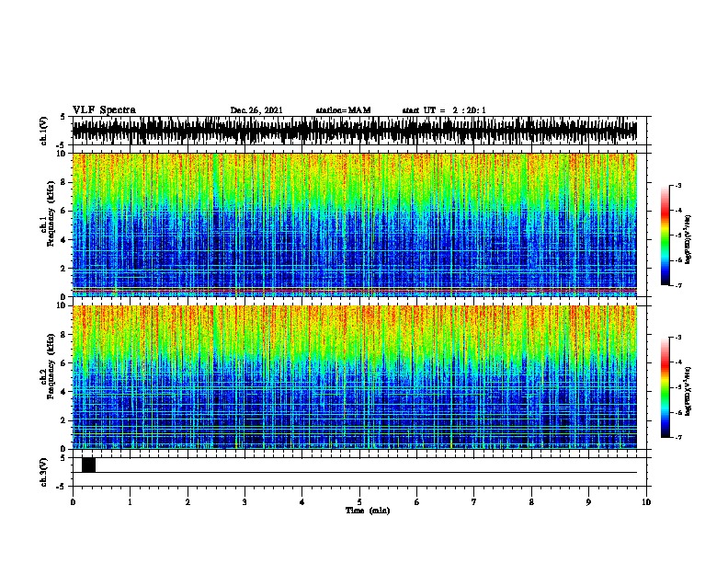Click the "-7" label on ch.2 color bar
This screenshot has height=563, width=728.
click(x=677, y=437)
